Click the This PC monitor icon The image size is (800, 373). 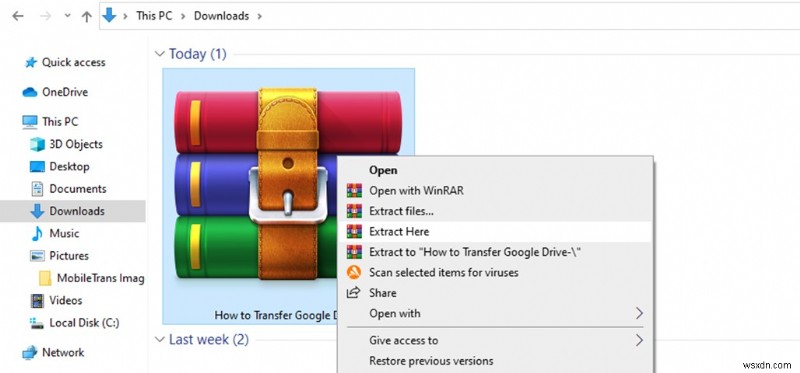point(30,121)
